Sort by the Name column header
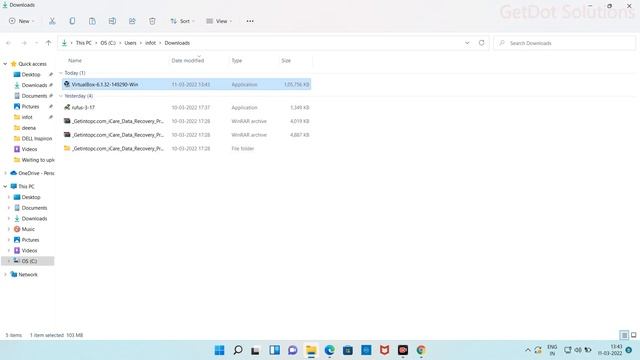640x360 pixels. coord(75,60)
